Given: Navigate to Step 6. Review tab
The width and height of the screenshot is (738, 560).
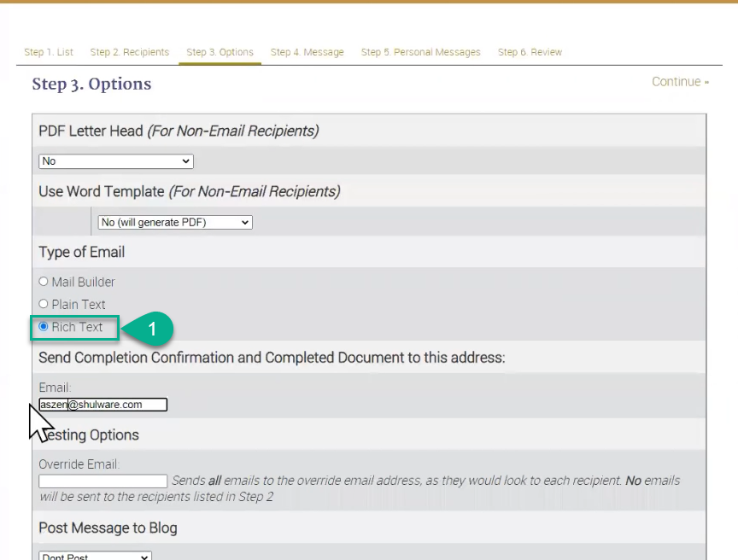Looking at the screenshot, I should click(x=530, y=52).
